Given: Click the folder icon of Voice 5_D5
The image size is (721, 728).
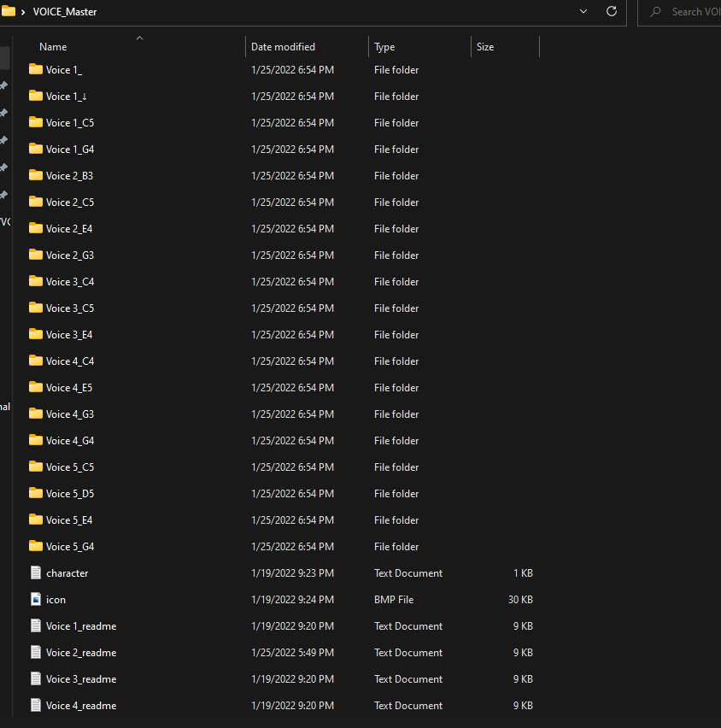Looking at the screenshot, I should pos(36,493).
